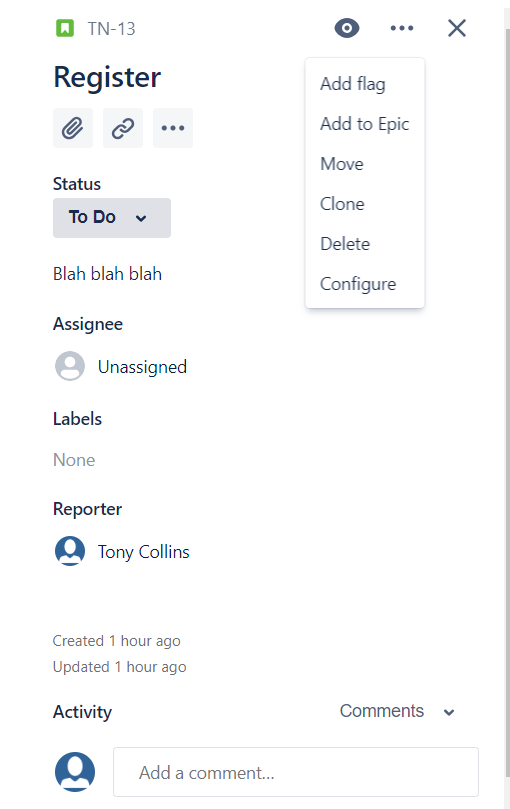This screenshot has height=809, width=510.
Task: Click the Register issue title
Action: click(x=107, y=77)
